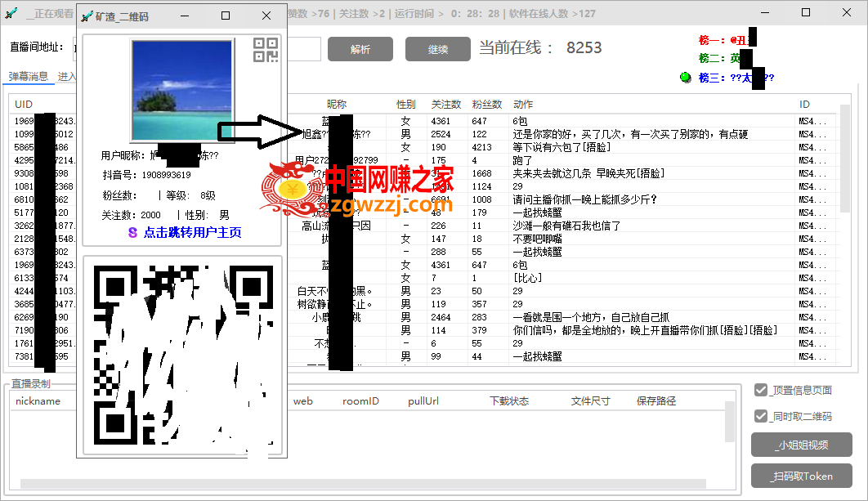The width and height of the screenshot is (868, 501).
Task: Click the large QR code image
Action: (183, 355)
